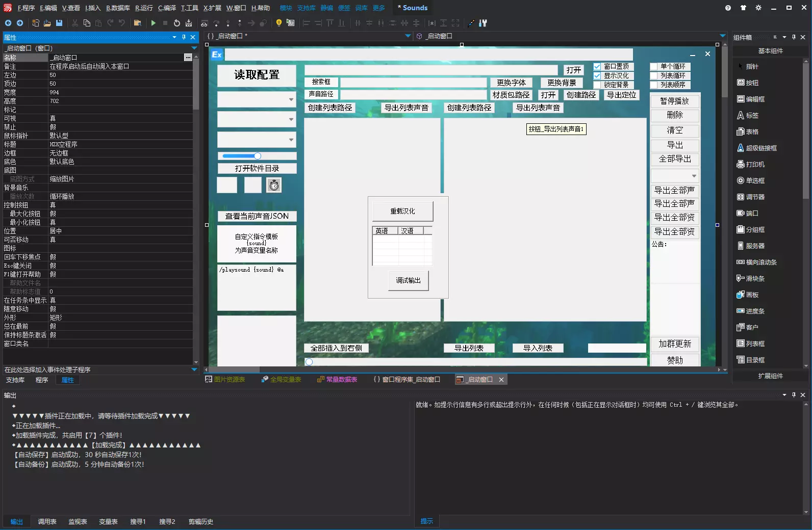
Task: Pin the 属性 properties panel
Action: coord(184,37)
